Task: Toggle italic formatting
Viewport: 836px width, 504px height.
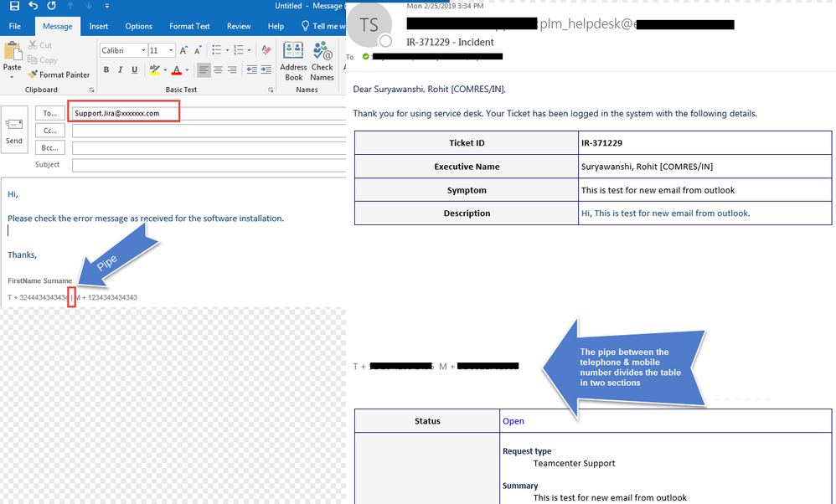Action: [120, 69]
